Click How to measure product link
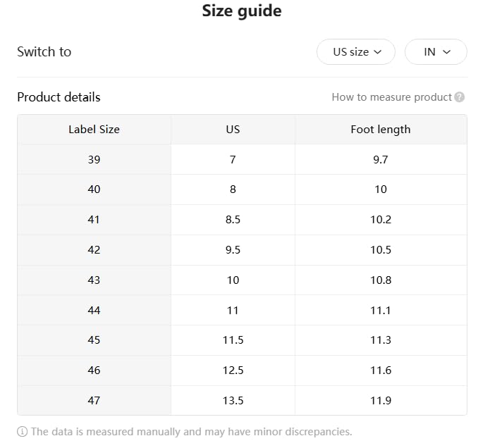The image size is (478, 448). 391,97
